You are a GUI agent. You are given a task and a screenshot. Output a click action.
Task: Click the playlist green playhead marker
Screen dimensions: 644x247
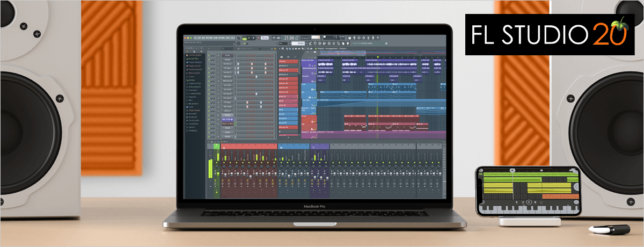[x=378, y=57]
